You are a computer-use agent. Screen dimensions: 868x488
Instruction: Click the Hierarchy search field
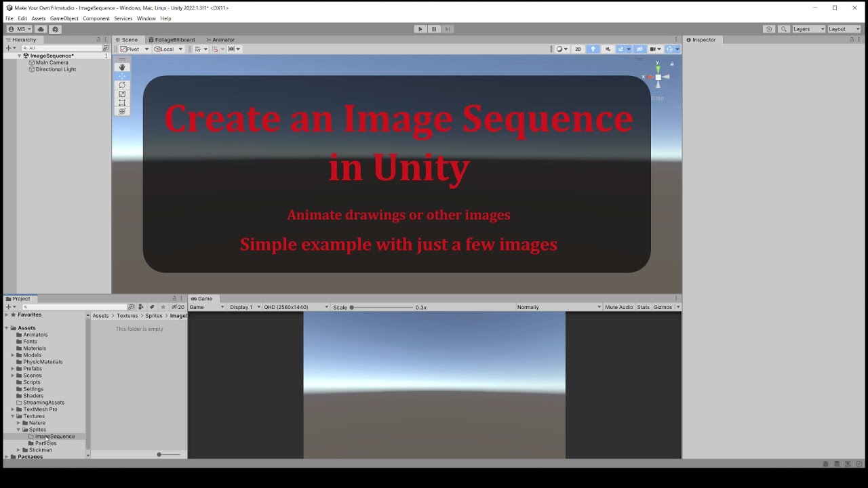pyautogui.click(x=62, y=48)
